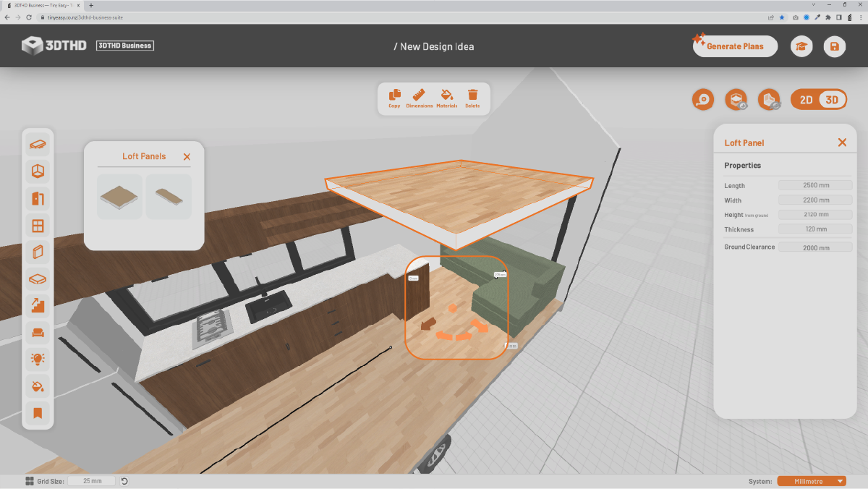Edit the Height from ground field
868x489 pixels.
click(815, 215)
